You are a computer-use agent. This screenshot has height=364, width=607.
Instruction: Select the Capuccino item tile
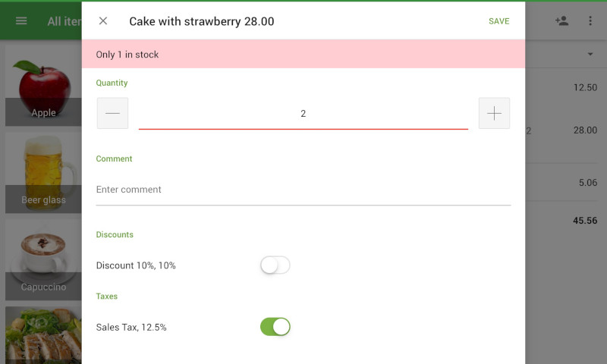tap(43, 259)
